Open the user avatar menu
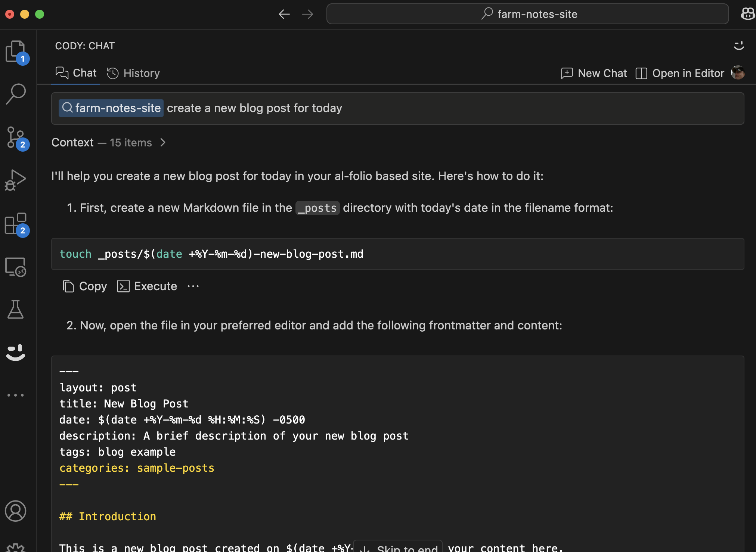The height and width of the screenshot is (552, 756). pos(738,73)
